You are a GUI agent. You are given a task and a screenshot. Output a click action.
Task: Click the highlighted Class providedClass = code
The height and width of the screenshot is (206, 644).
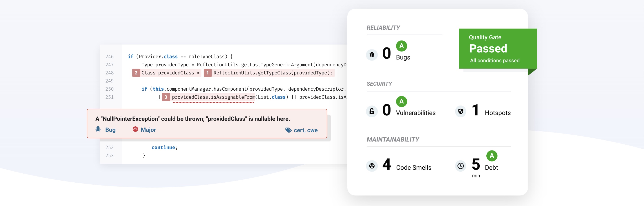[x=171, y=73]
